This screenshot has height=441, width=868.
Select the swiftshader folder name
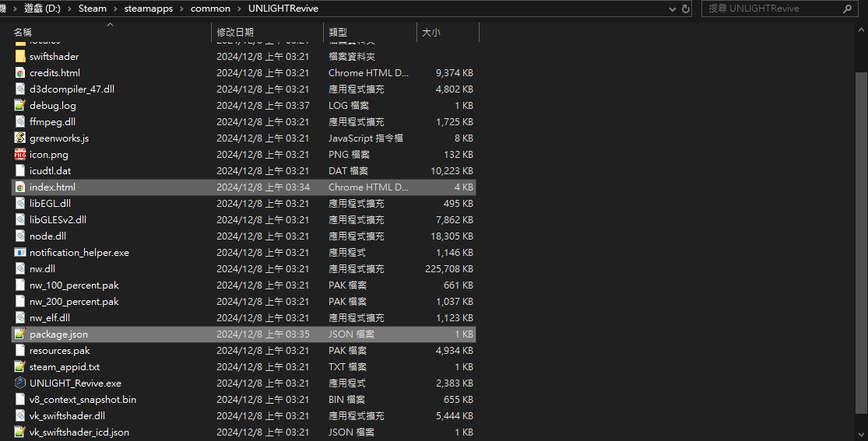54,57
